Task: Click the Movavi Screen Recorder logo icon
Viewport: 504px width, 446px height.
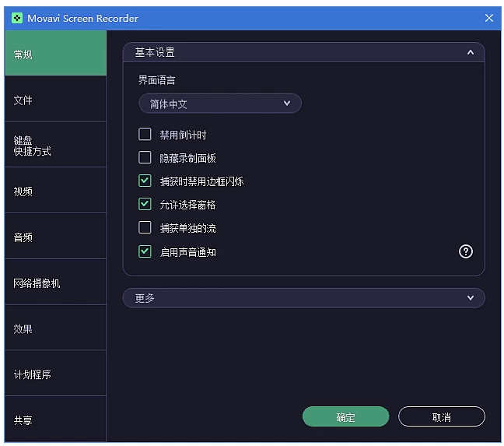Action: 16,18
